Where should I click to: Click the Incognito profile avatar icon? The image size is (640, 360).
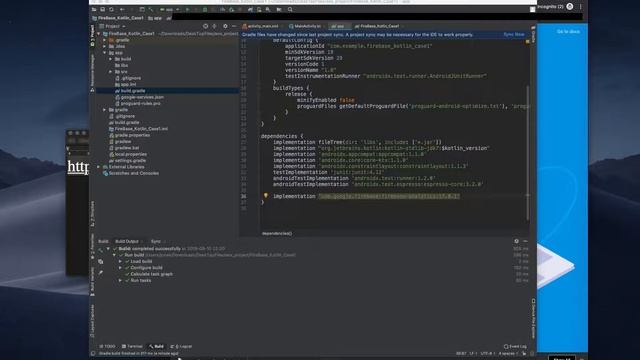[569, 7]
